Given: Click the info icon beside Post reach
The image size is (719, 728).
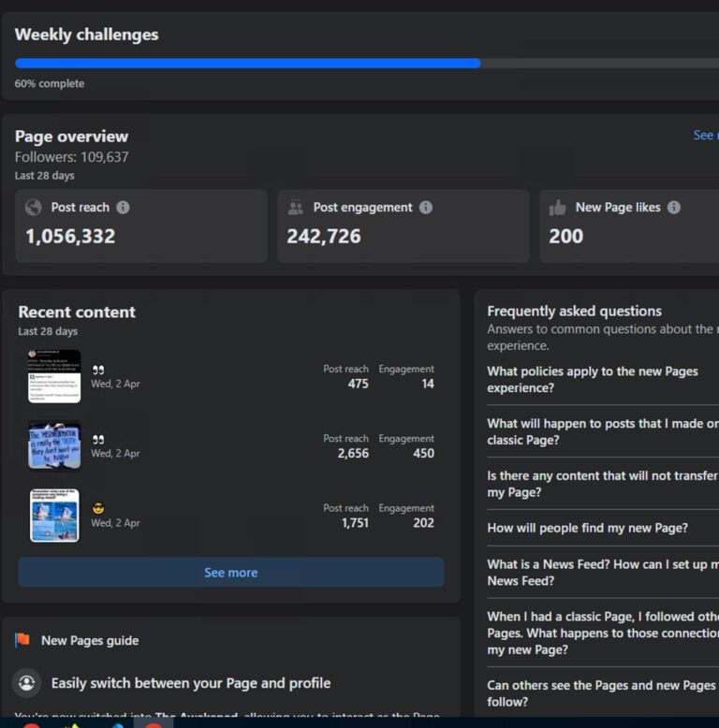Looking at the screenshot, I should [x=123, y=208].
